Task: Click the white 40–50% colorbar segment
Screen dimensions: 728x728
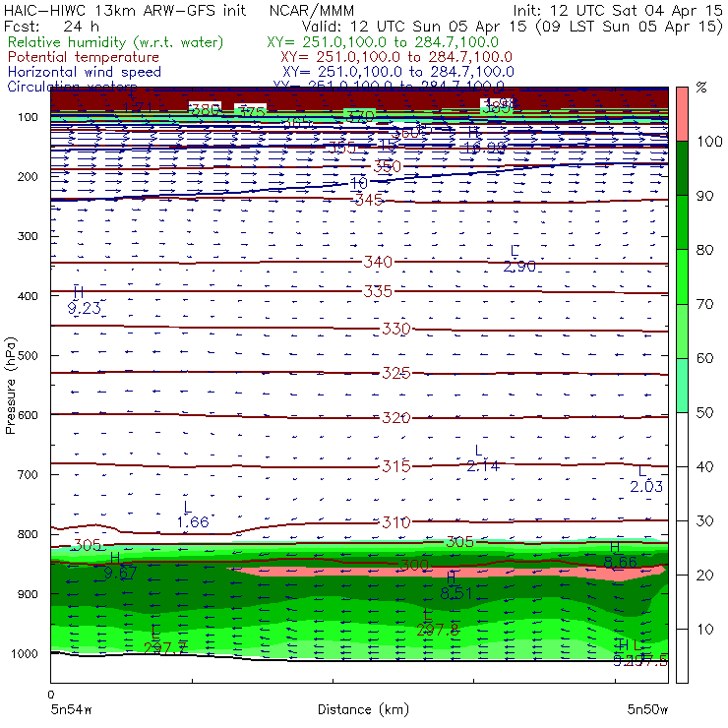Action: [x=682, y=440]
